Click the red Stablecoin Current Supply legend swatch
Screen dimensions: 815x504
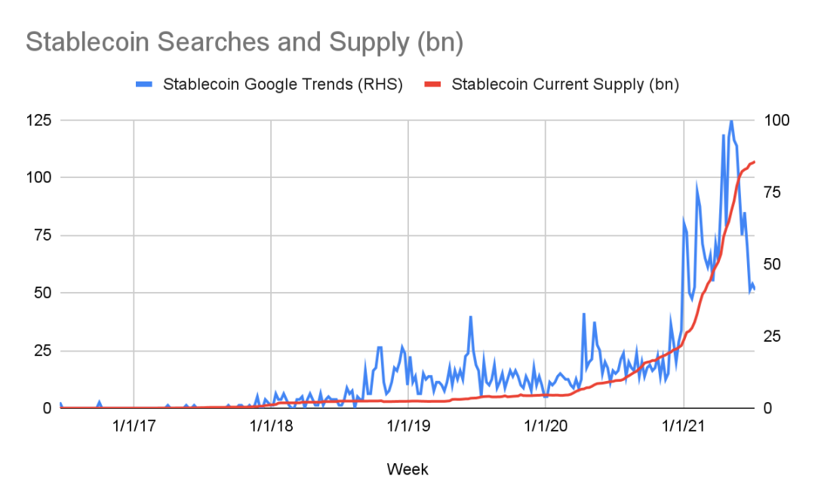(x=432, y=85)
